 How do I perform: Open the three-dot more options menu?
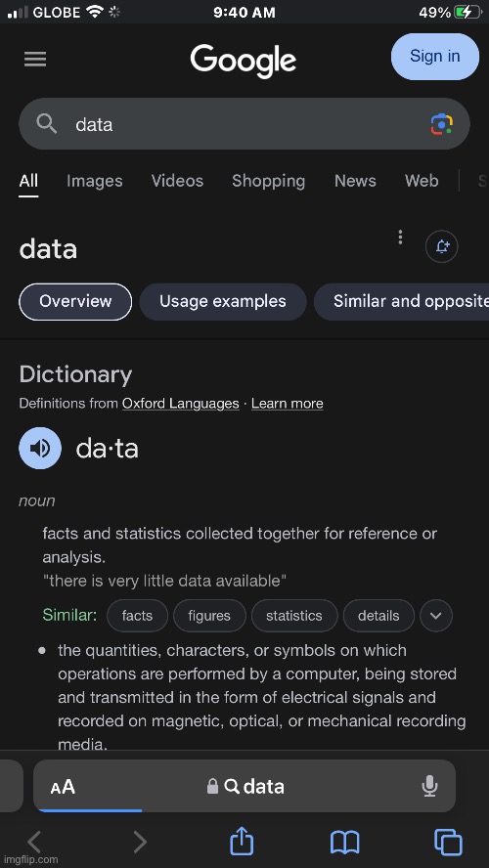point(400,238)
